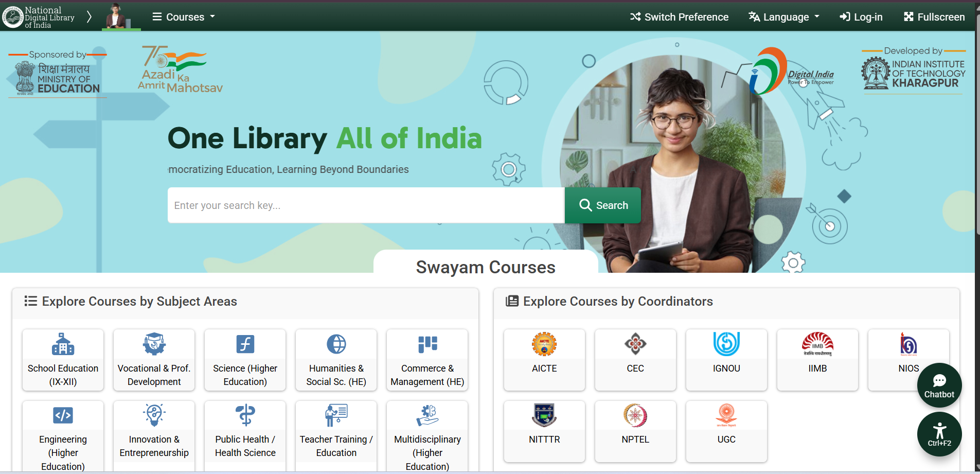Open the Innovation & Entrepreneurship bulb icon
Viewport: 980px width, 474px height.
pos(154,415)
